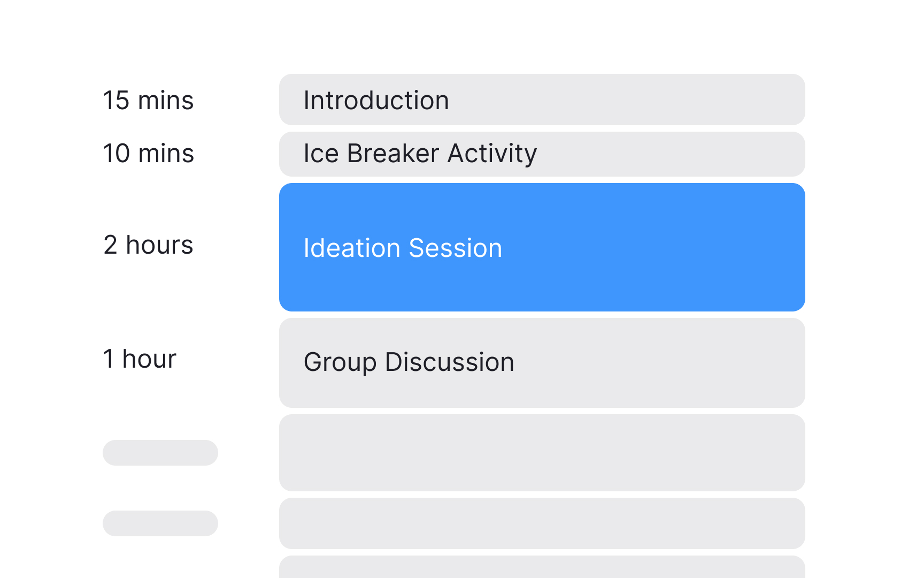Click the upper placeholder duration pill
This screenshot has width=924, height=578.
[x=160, y=453]
